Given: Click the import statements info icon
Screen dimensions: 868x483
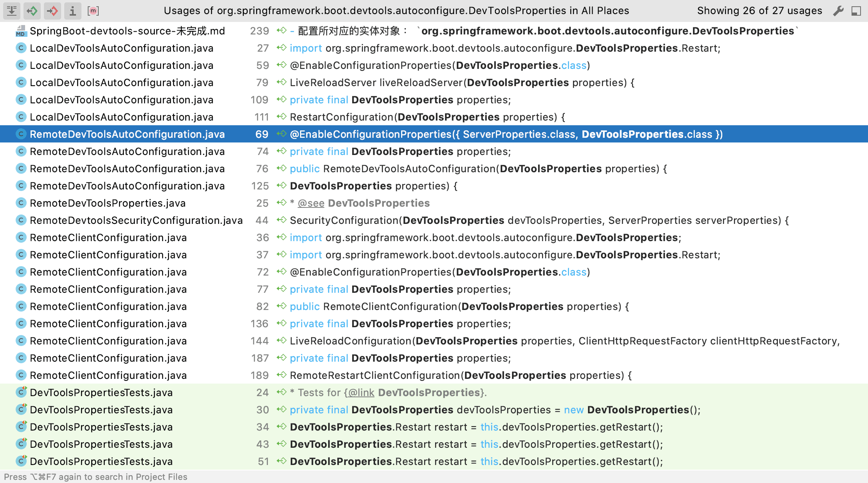Looking at the screenshot, I should click(x=72, y=11).
